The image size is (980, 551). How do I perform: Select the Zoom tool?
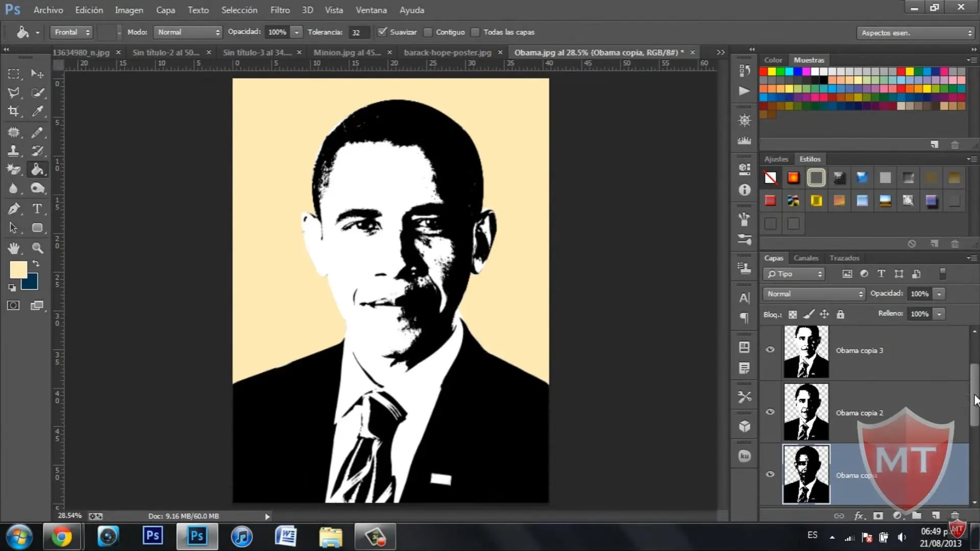(x=37, y=248)
